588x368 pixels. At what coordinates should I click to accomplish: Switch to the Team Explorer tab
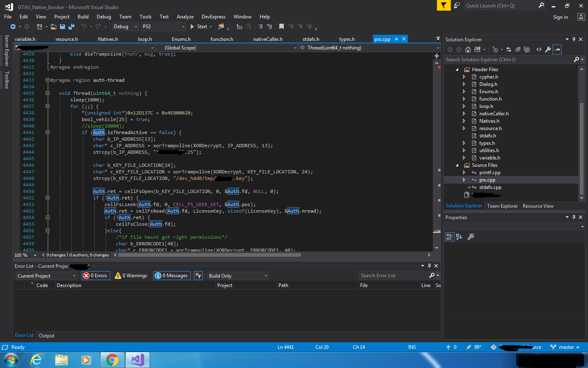[x=502, y=206]
